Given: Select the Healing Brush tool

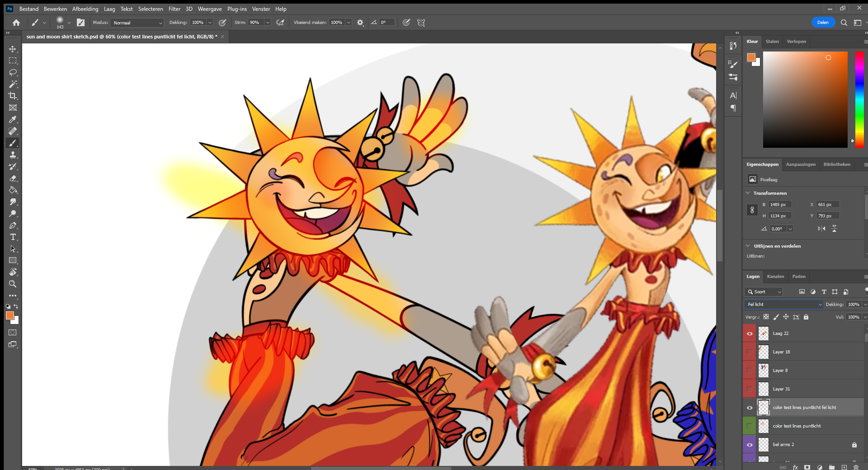Looking at the screenshot, I should coord(13,131).
